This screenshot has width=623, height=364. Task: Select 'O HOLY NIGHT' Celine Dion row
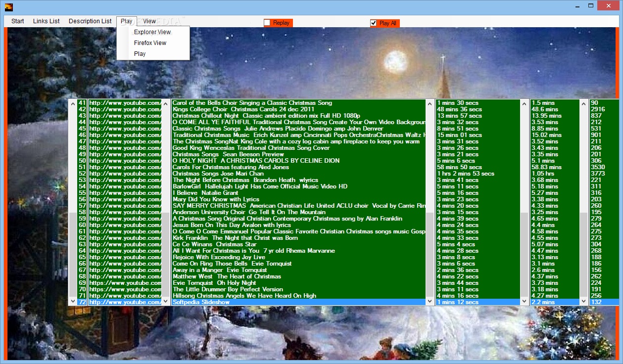(x=298, y=161)
